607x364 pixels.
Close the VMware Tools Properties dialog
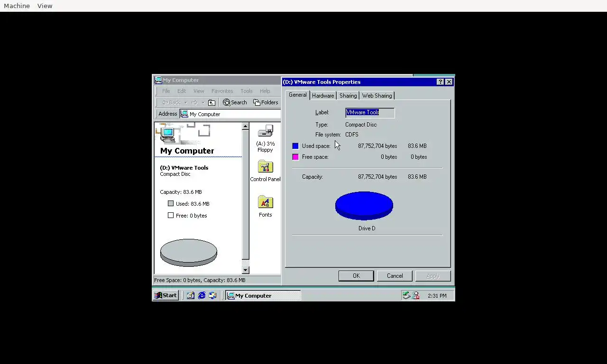[x=449, y=82]
